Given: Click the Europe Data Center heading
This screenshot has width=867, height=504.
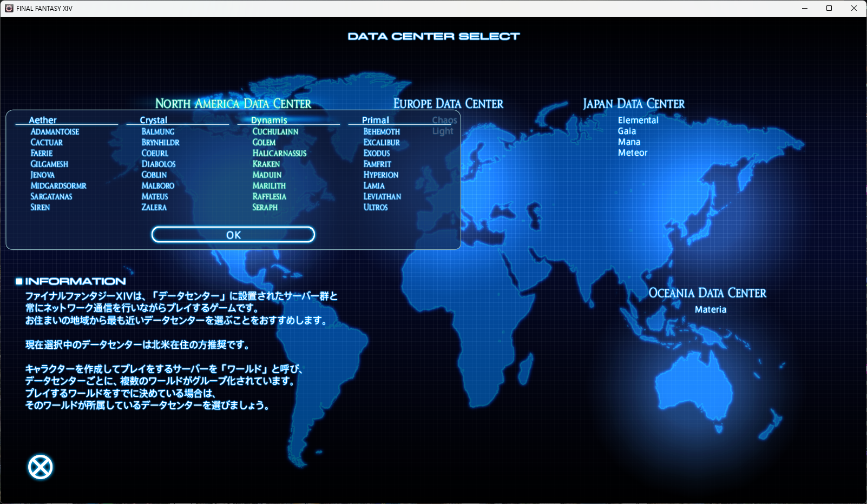Looking at the screenshot, I should pos(448,103).
